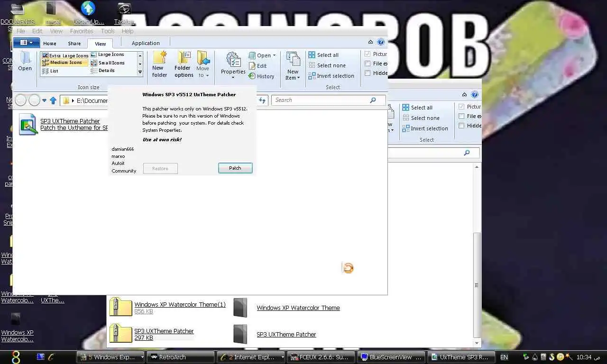Select Details view layout
The height and width of the screenshot is (364, 607).
102,71
